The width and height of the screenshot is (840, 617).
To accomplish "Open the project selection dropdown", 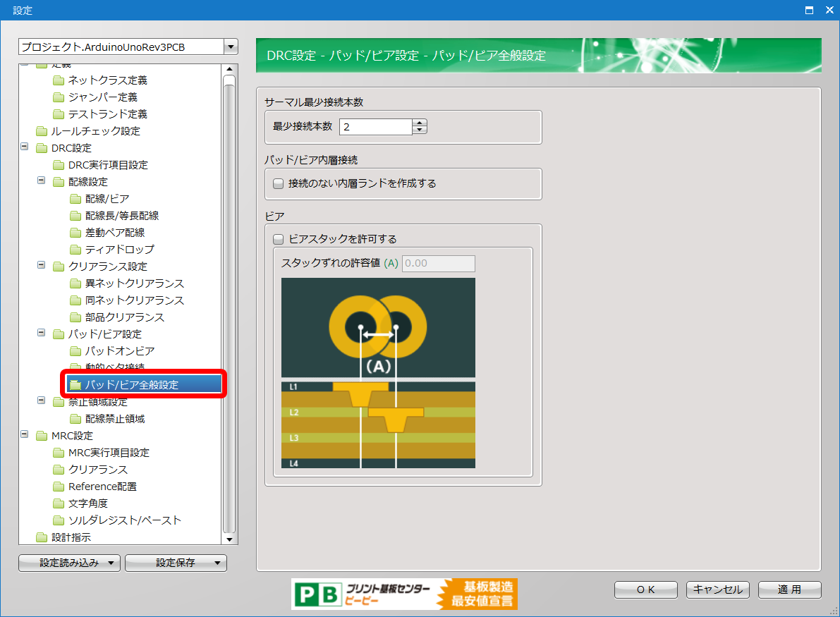I will (x=230, y=47).
